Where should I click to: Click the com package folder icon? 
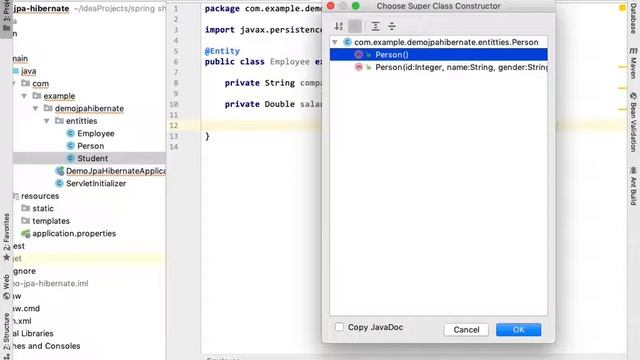coord(26,83)
